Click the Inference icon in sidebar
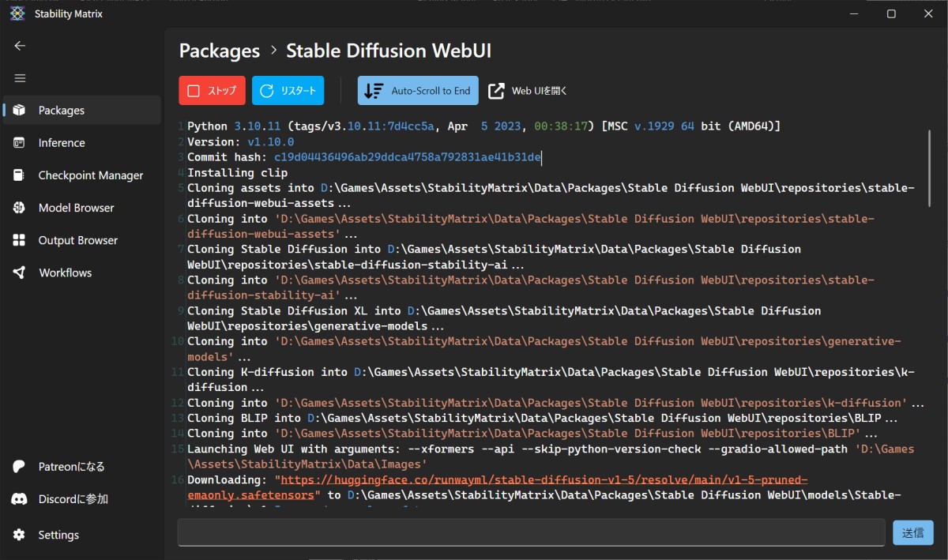The image size is (948, 560). [x=20, y=143]
